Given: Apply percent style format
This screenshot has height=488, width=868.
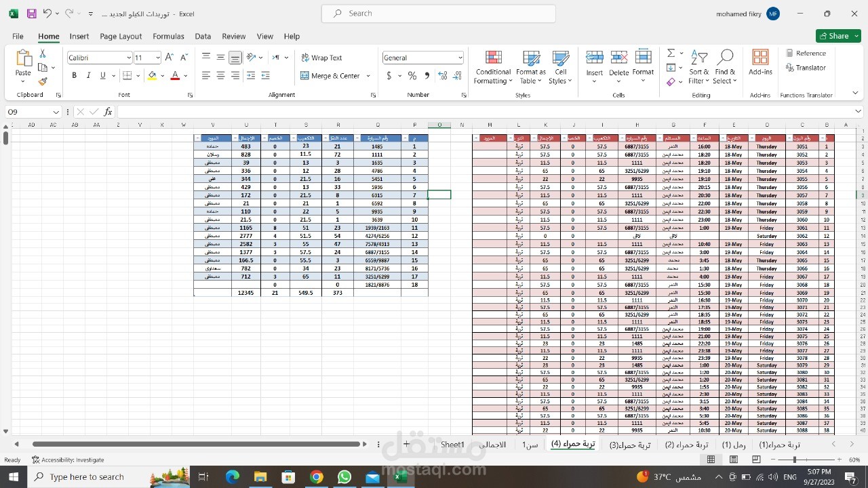Looking at the screenshot, I should 412,76.
